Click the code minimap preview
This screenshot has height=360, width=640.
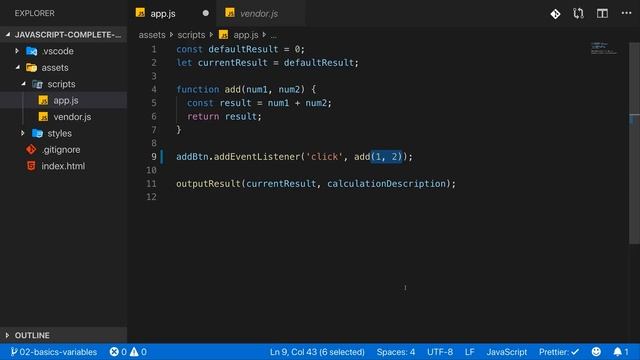[x=604, y=48]
